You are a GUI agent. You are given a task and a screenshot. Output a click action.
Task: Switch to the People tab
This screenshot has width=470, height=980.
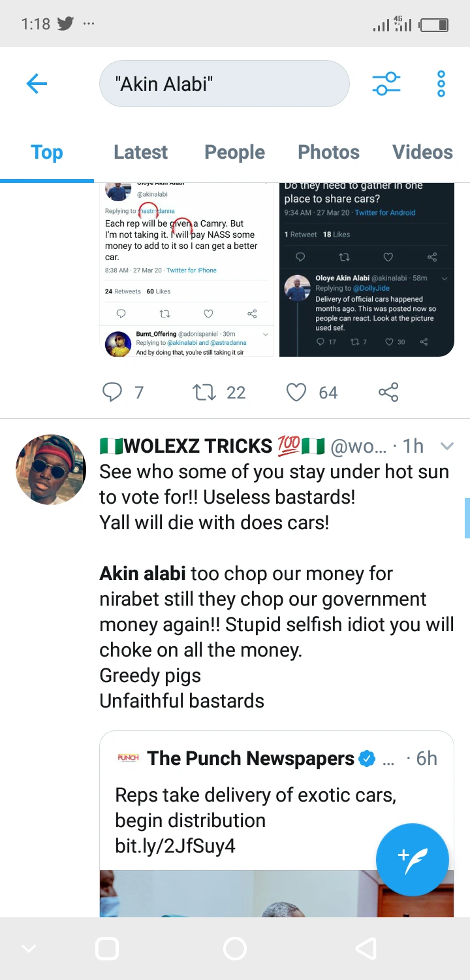(x=234, y=152)
